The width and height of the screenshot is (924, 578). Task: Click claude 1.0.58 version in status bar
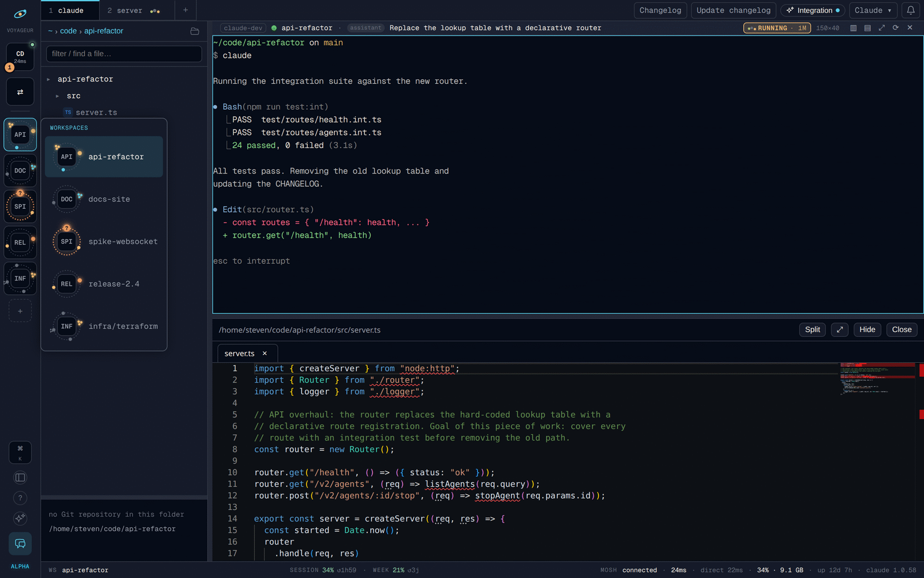pos(891,570)
